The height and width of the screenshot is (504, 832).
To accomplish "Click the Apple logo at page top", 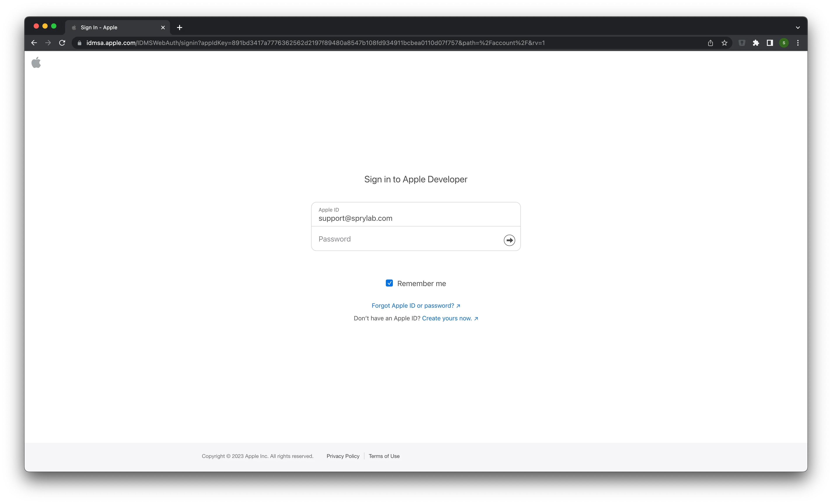I will pos(36,62).
